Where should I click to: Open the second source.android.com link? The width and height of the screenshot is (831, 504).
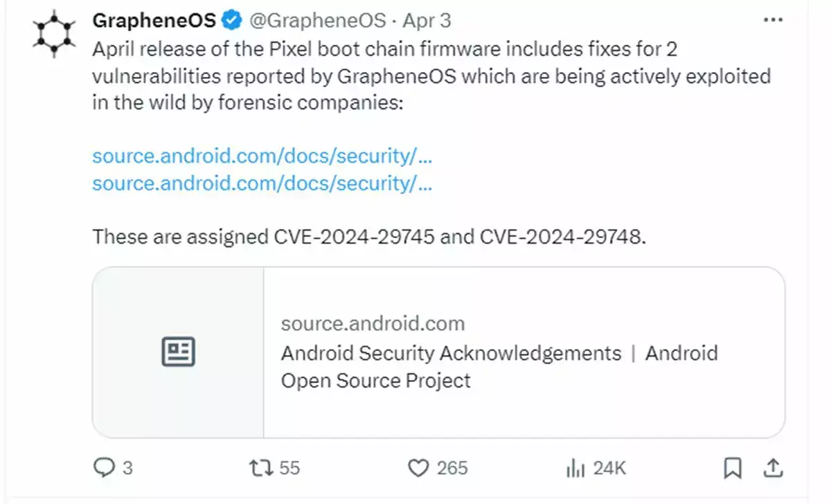click(x=262, y=183)
